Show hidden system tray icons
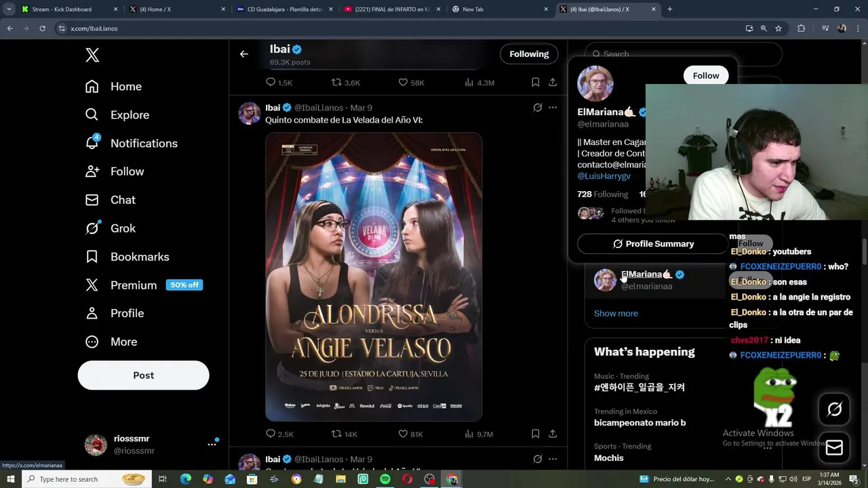Viewport: 868px width, 488px height. (x=728, y=479)
